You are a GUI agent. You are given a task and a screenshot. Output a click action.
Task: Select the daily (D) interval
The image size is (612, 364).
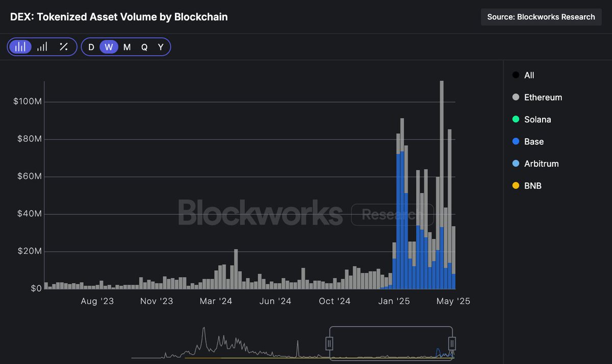pyautogui.click(x=91, y=47)
